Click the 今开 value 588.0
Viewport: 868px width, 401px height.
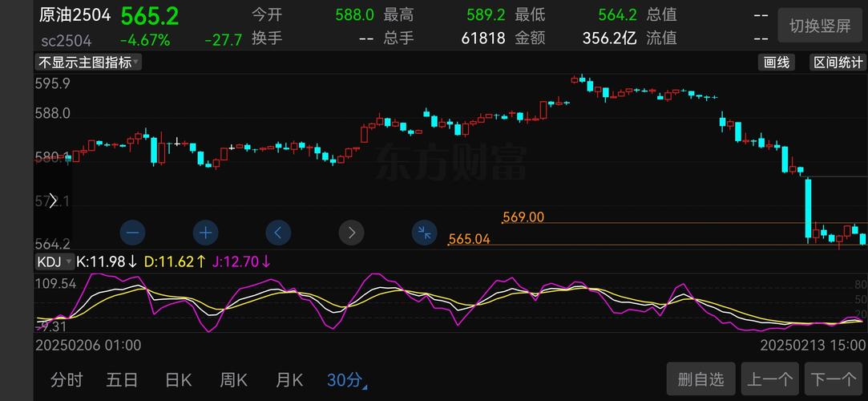tap(355, 15)
